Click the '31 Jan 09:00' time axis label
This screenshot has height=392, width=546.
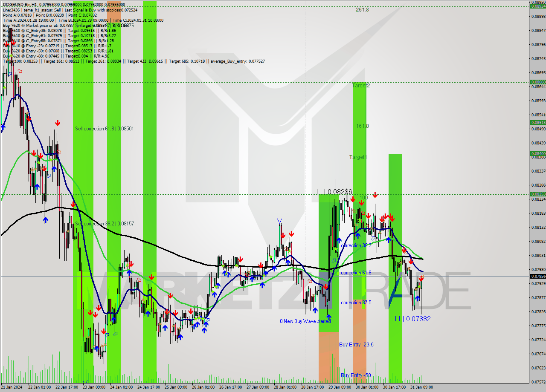click(x=421, y=387)
